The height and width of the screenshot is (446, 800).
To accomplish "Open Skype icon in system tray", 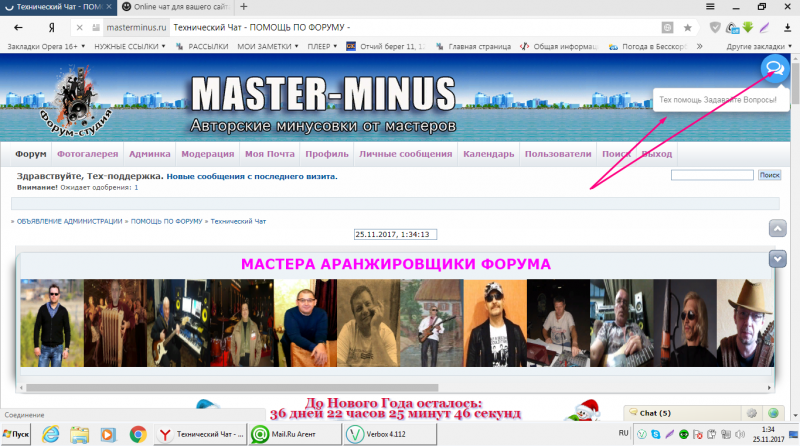I will [x=656, y=434].
